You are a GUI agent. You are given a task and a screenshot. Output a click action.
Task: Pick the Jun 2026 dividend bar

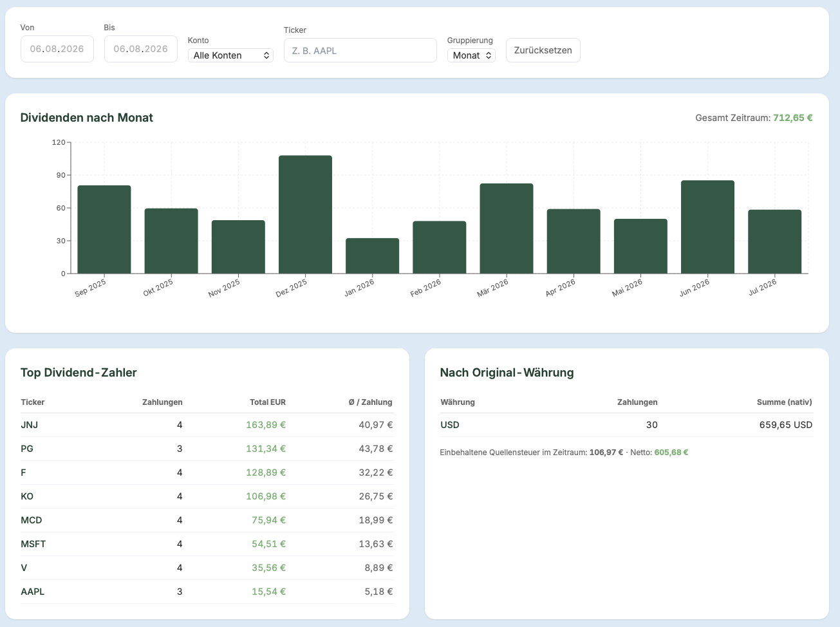click(x=707, y=227)
